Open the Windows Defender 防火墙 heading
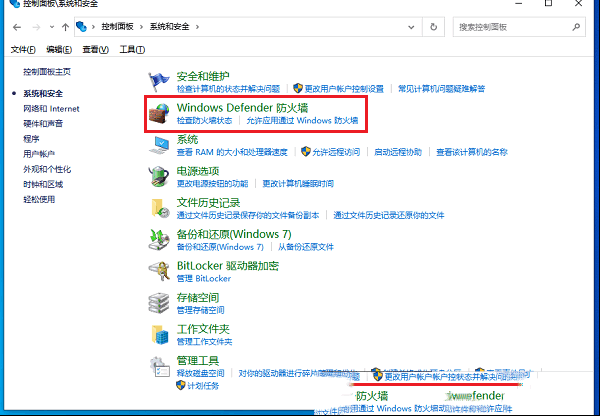 click(243, 108)
